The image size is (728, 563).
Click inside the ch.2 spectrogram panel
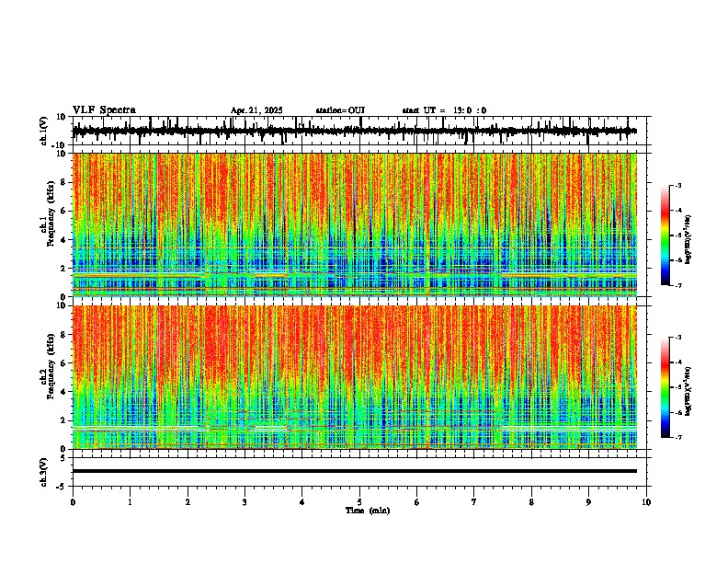click(355, 377)
